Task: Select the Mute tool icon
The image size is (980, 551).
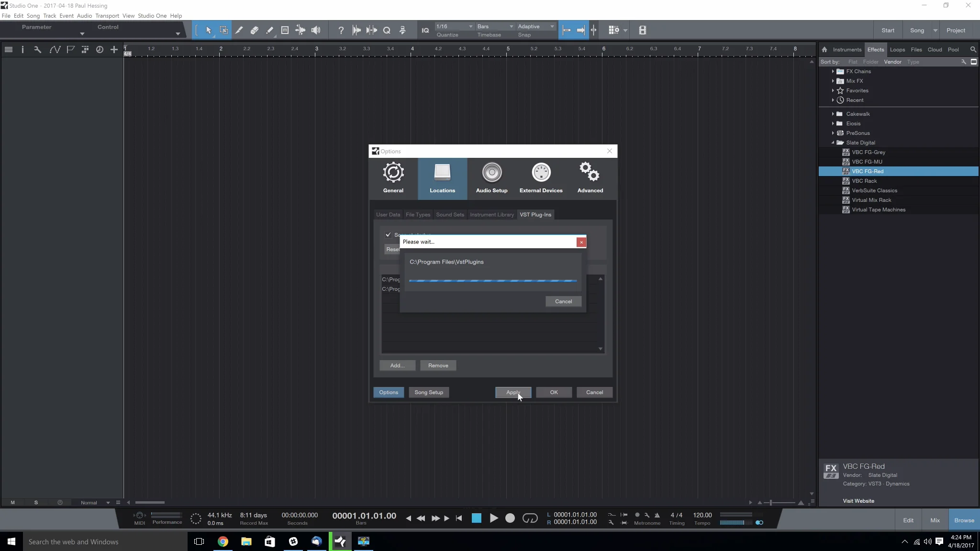Action: 285,30
